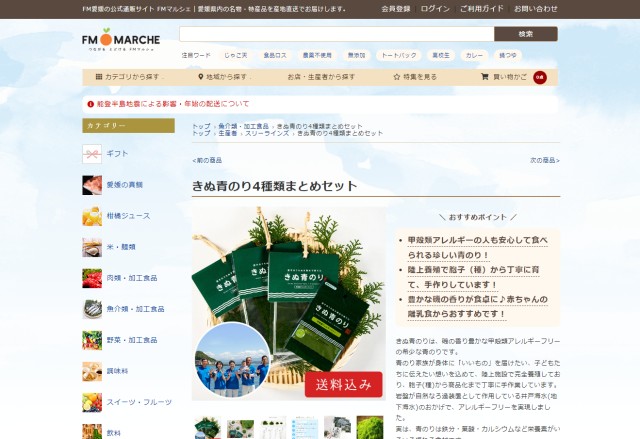Click the red info icon in notice bar
This screenshot has height=439, width=640.
click(x=91, y=104)
